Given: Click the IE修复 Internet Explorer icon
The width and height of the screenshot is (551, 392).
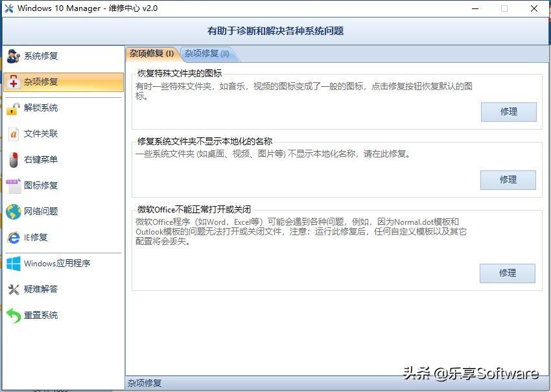Looking at the screenshot, I should point(14,238).
